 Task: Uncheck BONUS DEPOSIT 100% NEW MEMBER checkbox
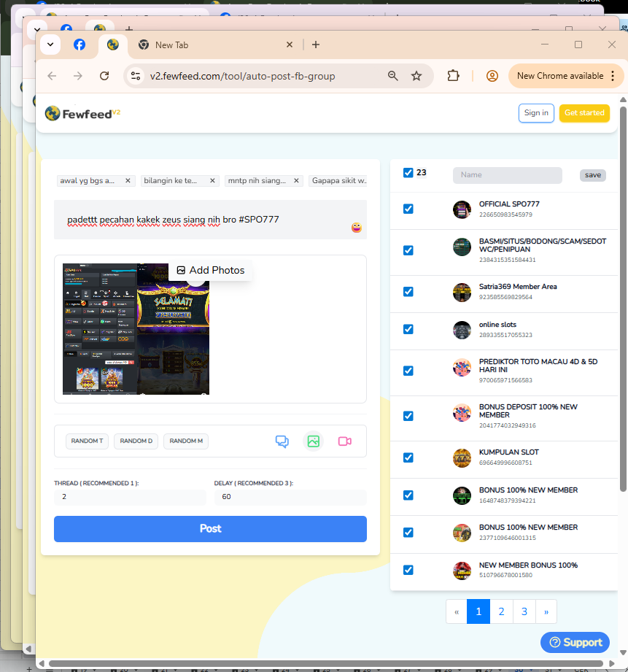coord(408,416)
